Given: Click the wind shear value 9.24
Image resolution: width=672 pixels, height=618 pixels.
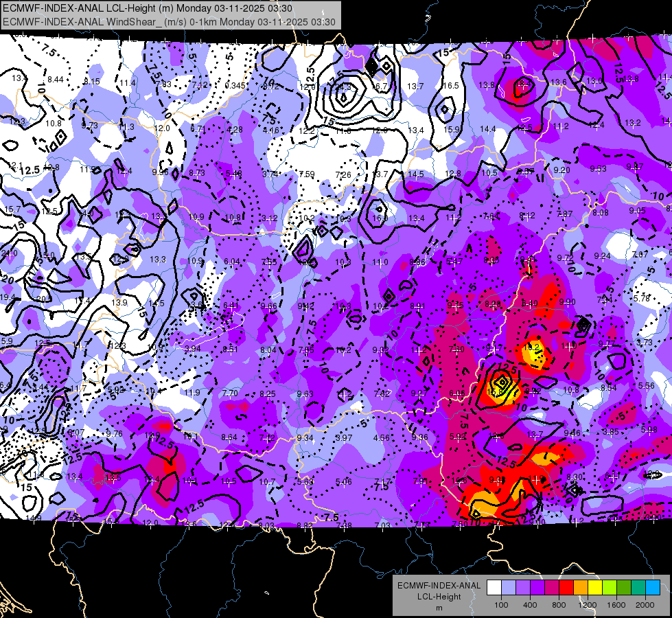Looking at the screenshot, I should point(602,256).
